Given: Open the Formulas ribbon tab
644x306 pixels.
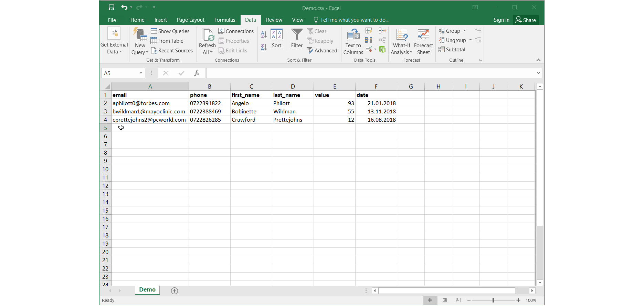Looking at the screenshot, I should (224, 20).
